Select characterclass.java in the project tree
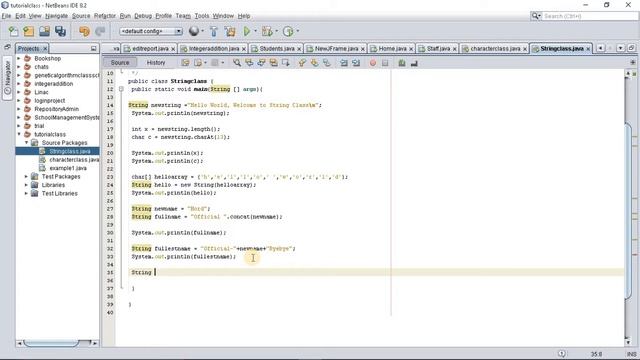Image resolution: width=640 pixels, height=360 pixels. 74,160
